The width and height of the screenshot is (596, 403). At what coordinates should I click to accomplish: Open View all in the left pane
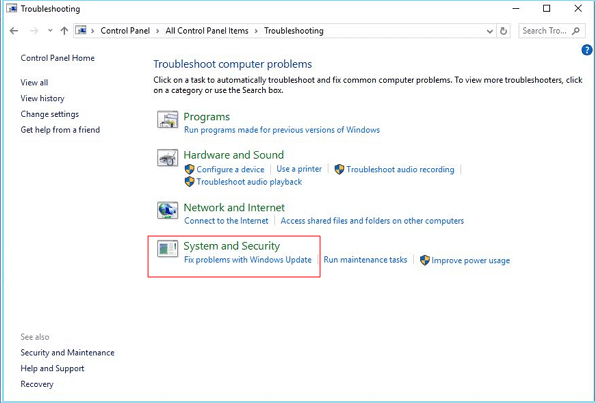point(34,83)
